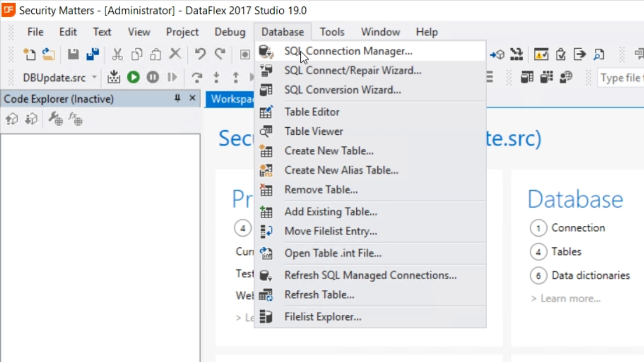Click the green Run program button
644x362 pixels.
pyautogui.click(x=133, y=77)
